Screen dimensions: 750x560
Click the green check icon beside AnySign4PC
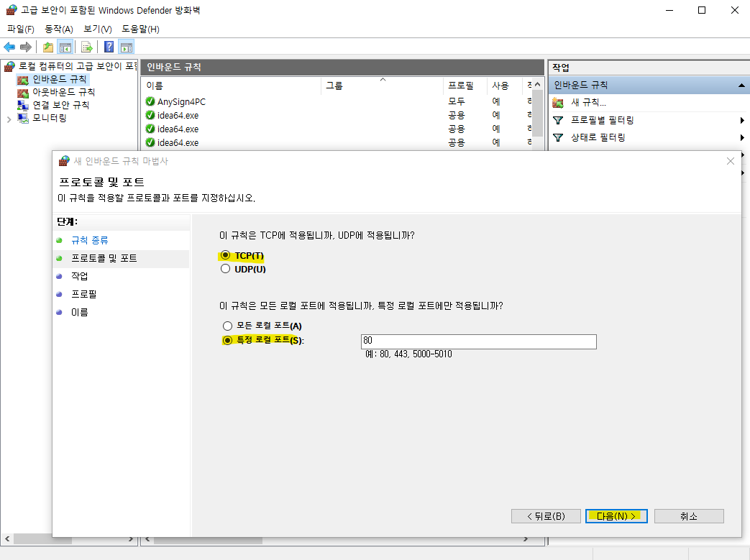(150, 101)
